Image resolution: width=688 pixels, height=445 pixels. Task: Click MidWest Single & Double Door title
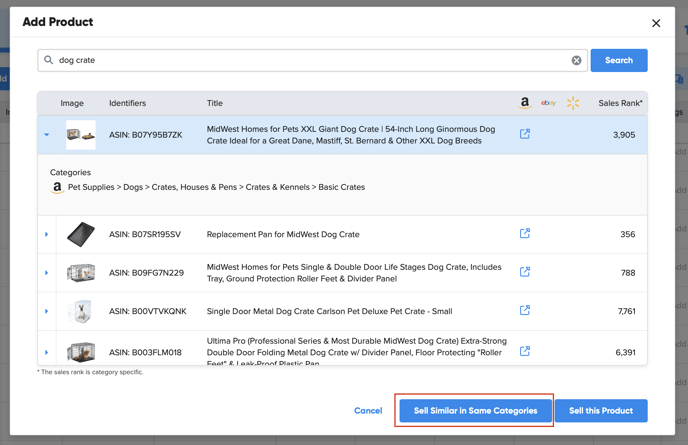354,273
